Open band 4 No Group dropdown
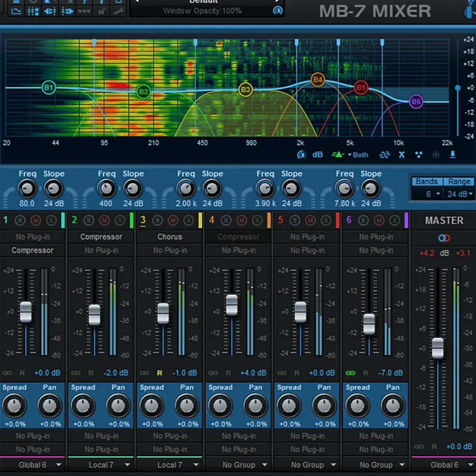This screenshot has height=476, width=476. [x=238, y=465]
